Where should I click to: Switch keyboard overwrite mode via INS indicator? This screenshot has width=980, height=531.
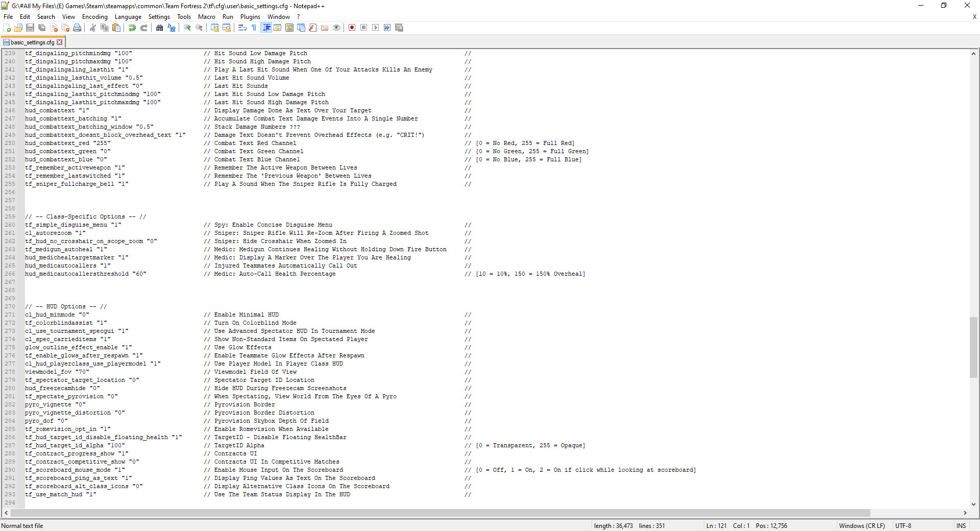[x=961, y=526]
